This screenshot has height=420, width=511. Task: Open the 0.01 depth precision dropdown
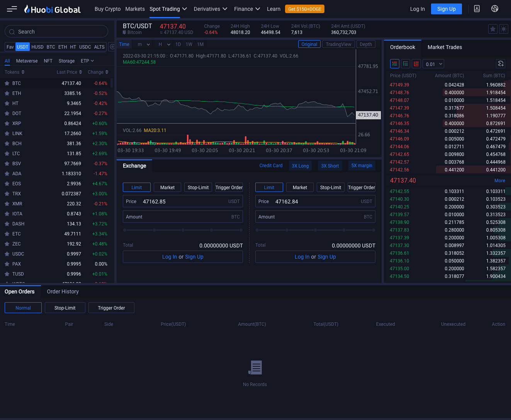pyautogui.click(x=433, y=64)
